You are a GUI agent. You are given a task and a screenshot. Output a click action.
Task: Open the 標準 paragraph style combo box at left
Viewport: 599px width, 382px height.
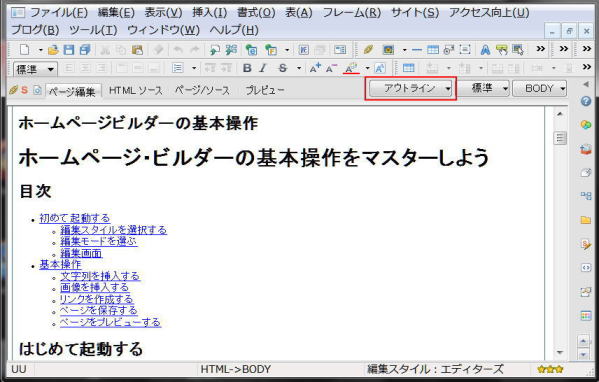[x=35, y=70]
